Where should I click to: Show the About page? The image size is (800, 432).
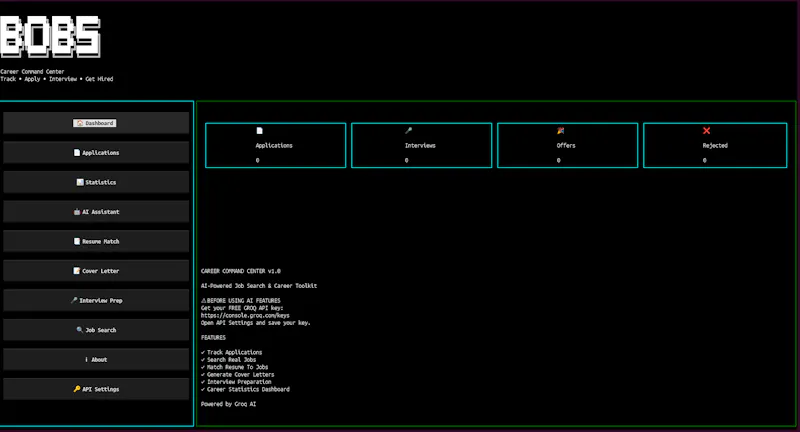pos(96,360)
